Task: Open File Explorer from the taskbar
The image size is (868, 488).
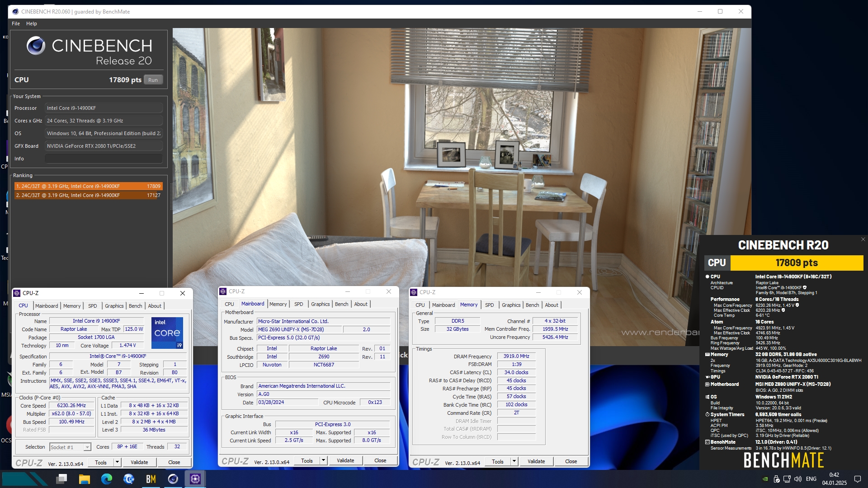Action: pos(85,479)
